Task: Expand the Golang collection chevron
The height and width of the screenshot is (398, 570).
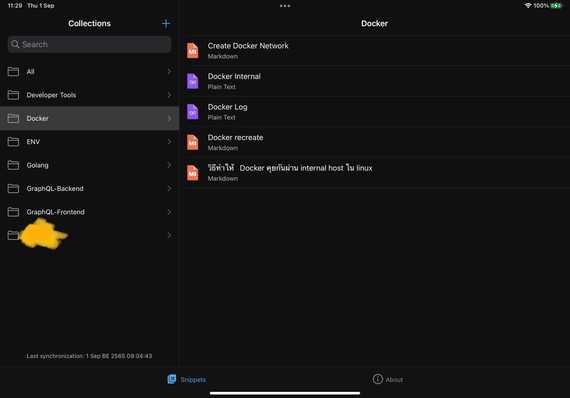Action: pyautogui.click(x=169, y=165)
